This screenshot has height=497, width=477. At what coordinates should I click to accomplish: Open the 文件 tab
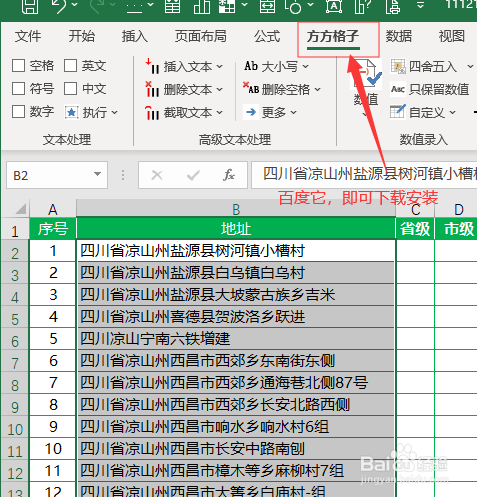[x=28, y=36]
